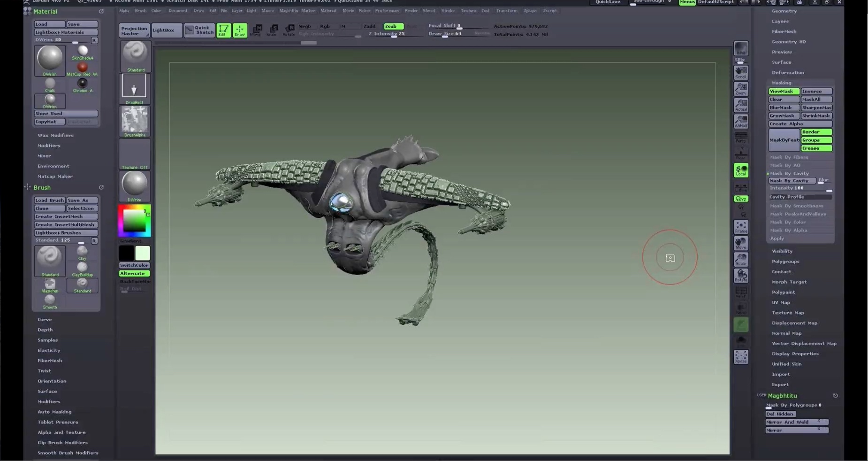The height and width of the screenshot is (461, 868).
Task: Open the Preferences menu
Action: coord(387,10)
